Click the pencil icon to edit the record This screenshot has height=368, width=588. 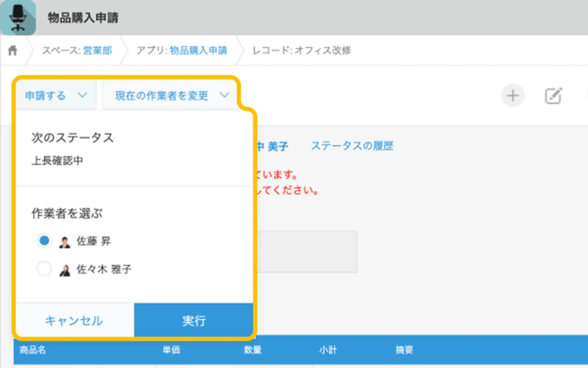point(552,95)
